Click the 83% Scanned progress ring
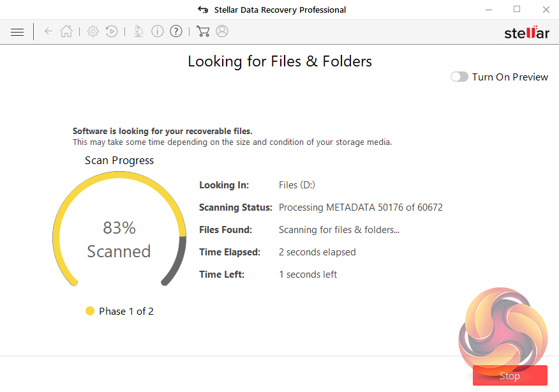 tap(119, 239)
